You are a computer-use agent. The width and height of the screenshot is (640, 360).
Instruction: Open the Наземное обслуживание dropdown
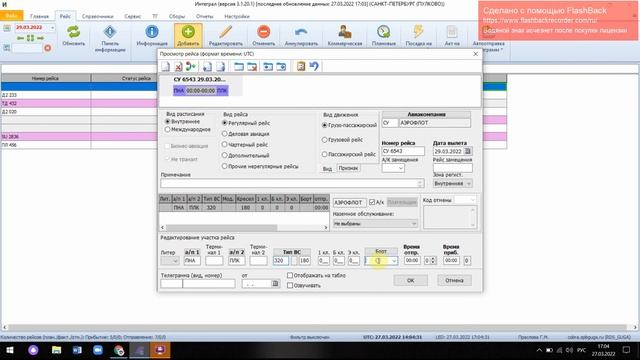pyautogui.click(x=414, y=224)
